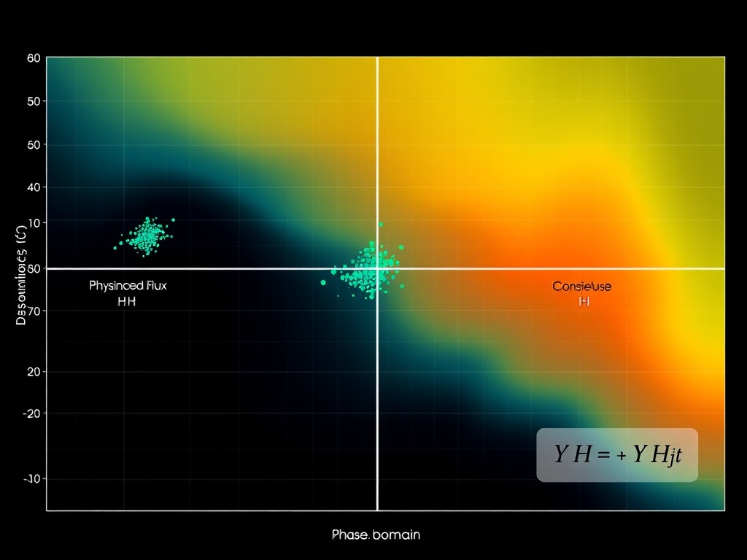Select the Consieluse label
This screenshot has height=560, width=747.
pos(581,287)
